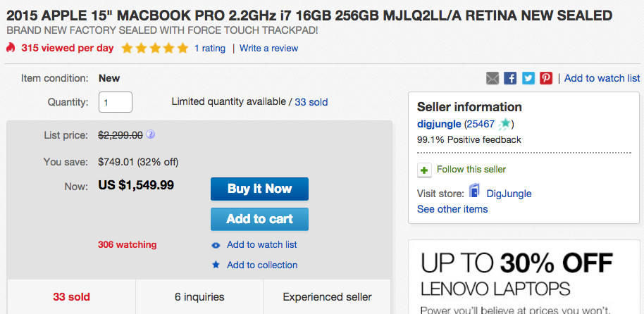Click the DigJungle store door icon

[x=474, y=191]
